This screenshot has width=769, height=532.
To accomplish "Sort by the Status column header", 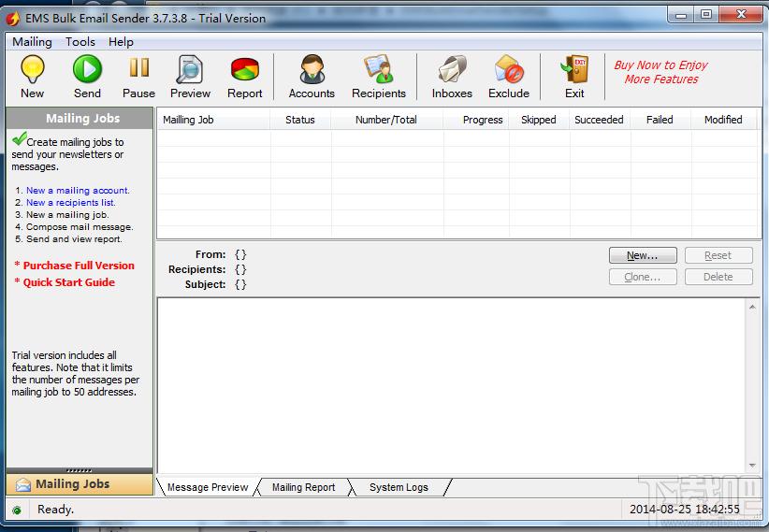I will coord(300,120).
